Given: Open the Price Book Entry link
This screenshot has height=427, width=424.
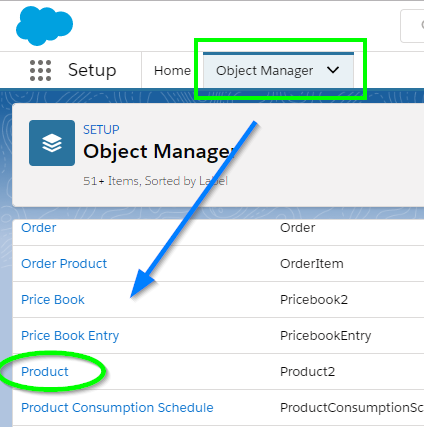Looking at the screenshot, I should click(70, 336).
